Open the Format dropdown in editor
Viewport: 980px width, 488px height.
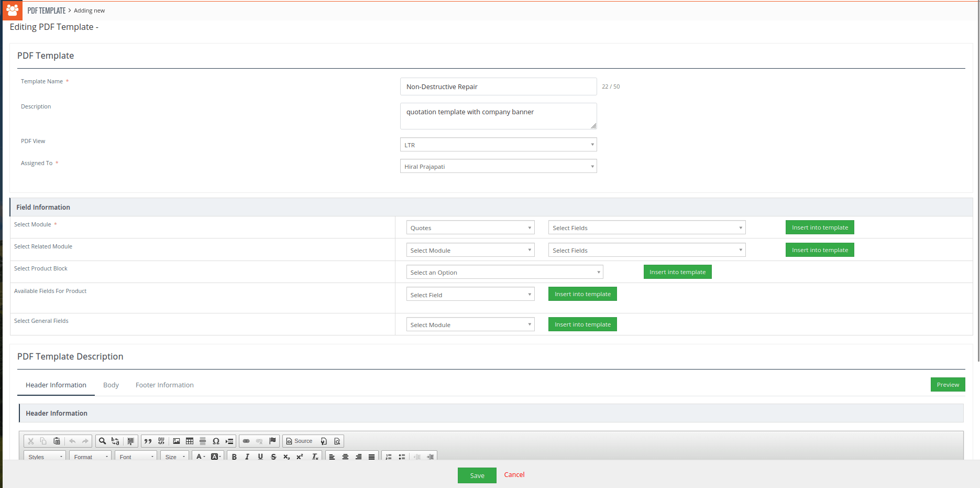tap(91, 457)
